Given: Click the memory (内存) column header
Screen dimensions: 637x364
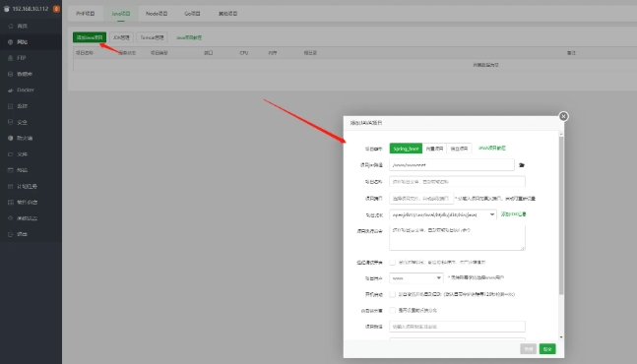Looking at the screenshot, I should click(273, 53).
